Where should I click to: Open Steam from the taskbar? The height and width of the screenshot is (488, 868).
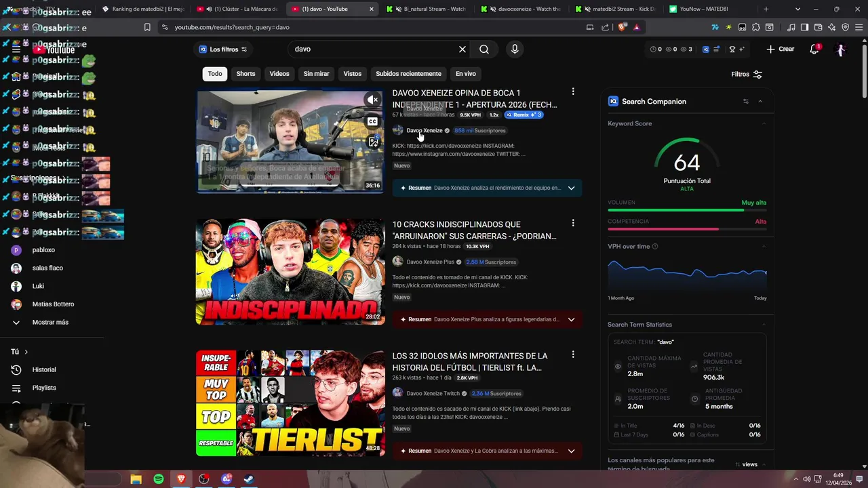coord(250,479)
